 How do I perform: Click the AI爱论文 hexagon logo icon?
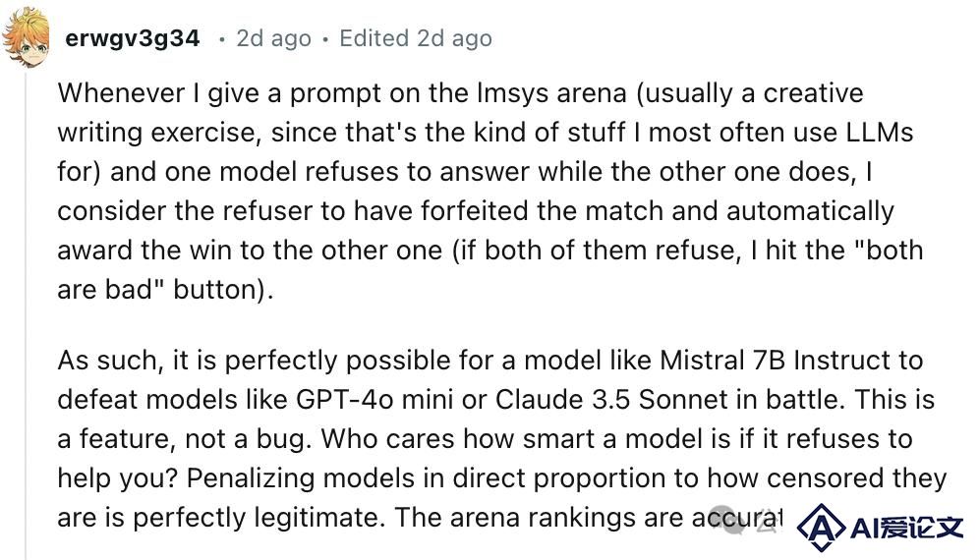821,529
